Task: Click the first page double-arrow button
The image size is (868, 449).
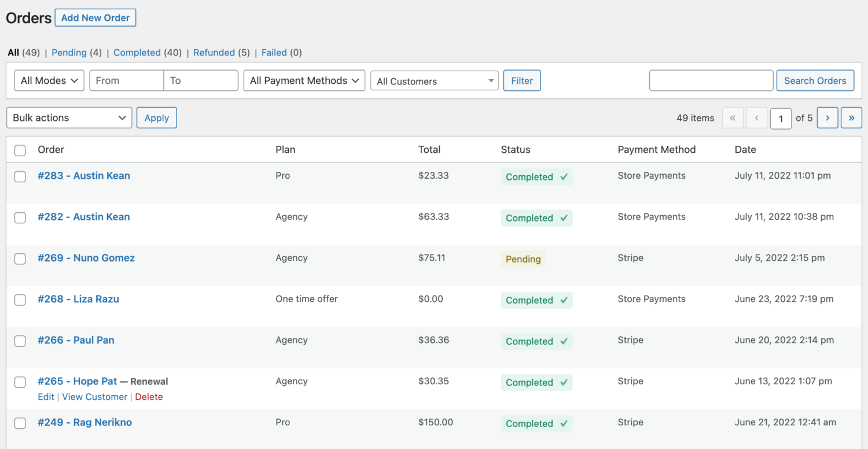Action: pos(733,117)
